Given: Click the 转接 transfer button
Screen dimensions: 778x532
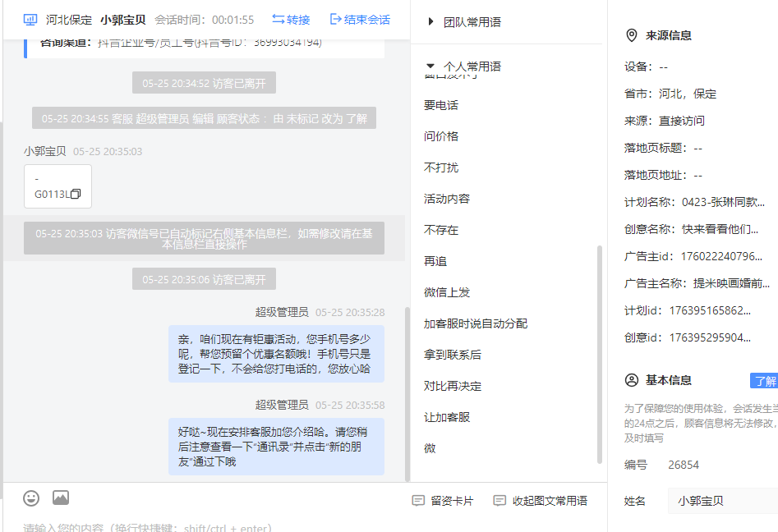Looking at the screenshot, I should click(x=291, y=20).
